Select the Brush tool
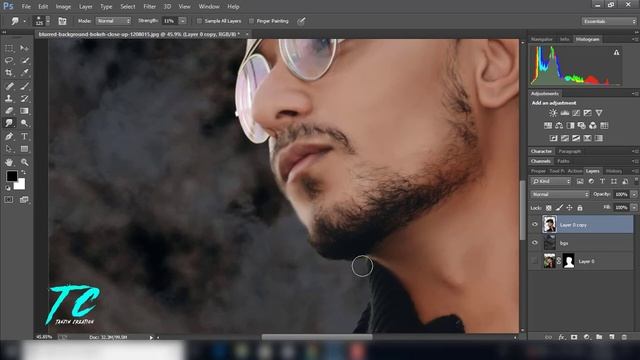Screen dimensions: 640x360 [24, 86]
